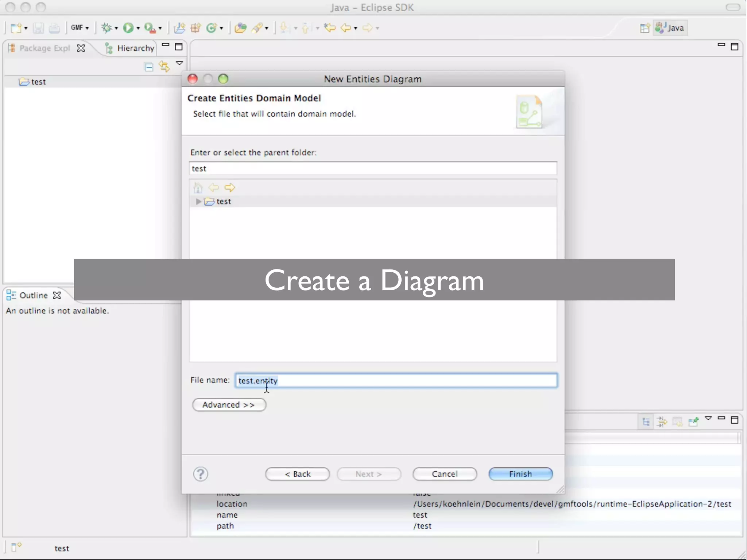
Task: Click the Save disk icon in toolbar
Action: (38, 28)
